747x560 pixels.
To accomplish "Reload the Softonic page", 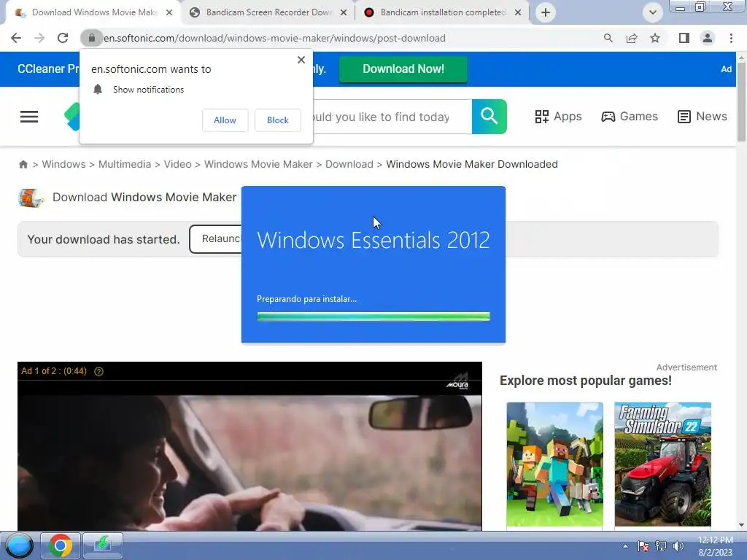I will point(63,38).
